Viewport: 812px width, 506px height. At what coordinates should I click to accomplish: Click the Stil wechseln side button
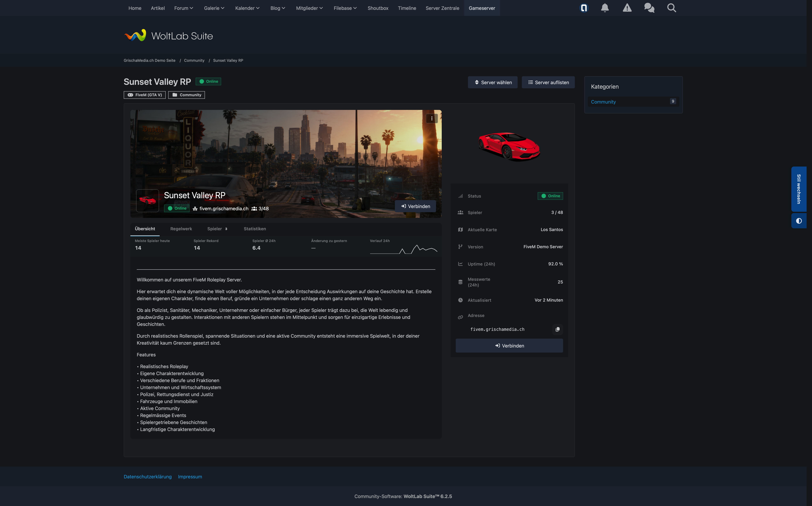click(x=799, y=189)
